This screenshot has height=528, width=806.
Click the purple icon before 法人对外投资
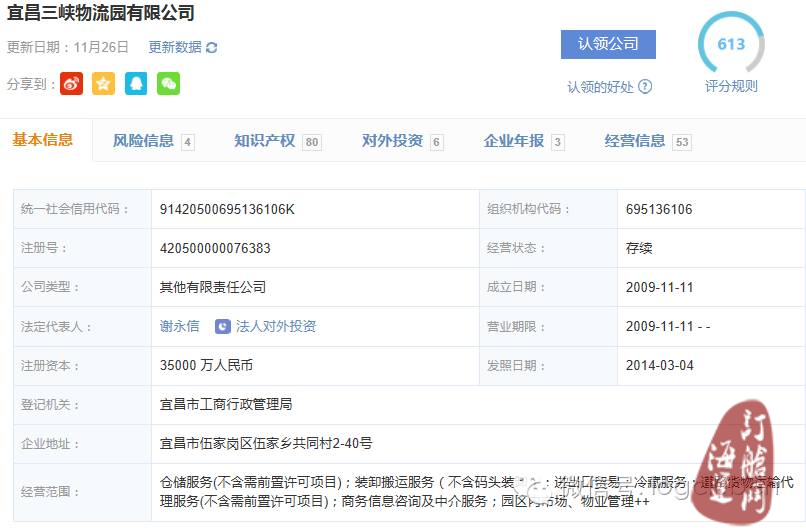223,326
